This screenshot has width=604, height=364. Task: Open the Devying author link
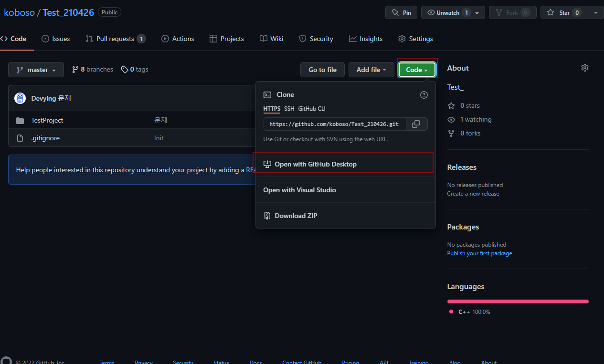click(43, 98)
